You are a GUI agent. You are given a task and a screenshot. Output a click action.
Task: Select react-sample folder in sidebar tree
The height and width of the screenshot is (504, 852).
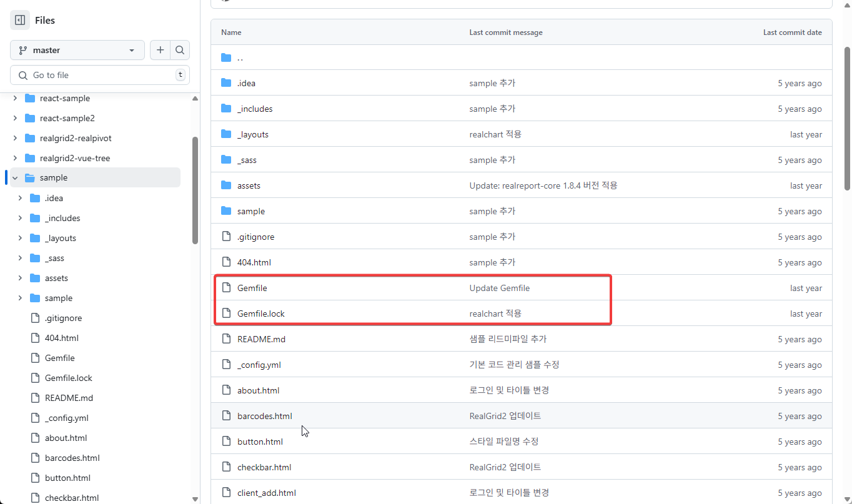pyautogui.click(x=64, y=98)
